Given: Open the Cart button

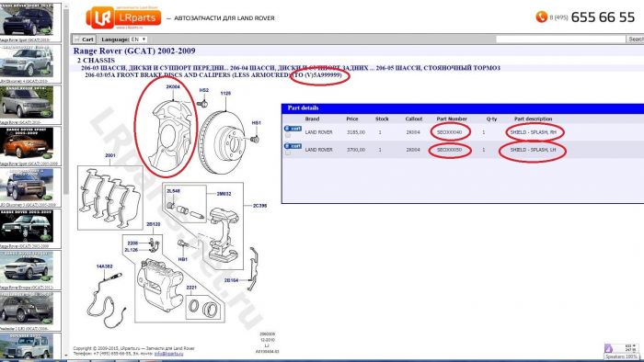Looking at the screenshot, I should [x=85, y=40].
